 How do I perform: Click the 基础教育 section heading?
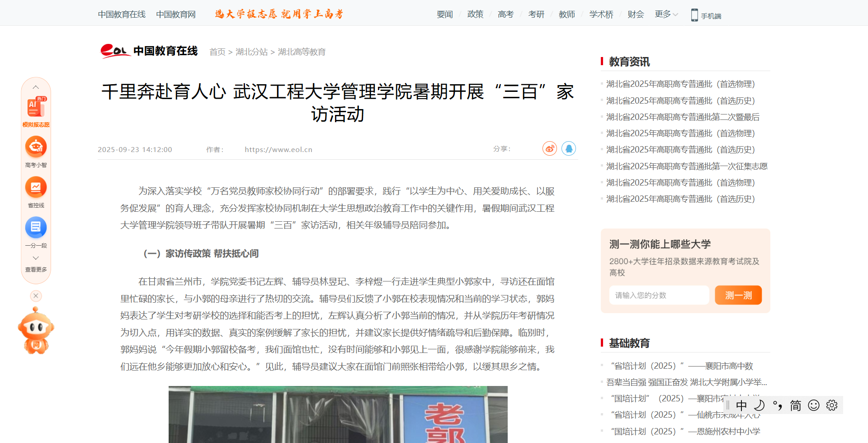tap(629, 343)
